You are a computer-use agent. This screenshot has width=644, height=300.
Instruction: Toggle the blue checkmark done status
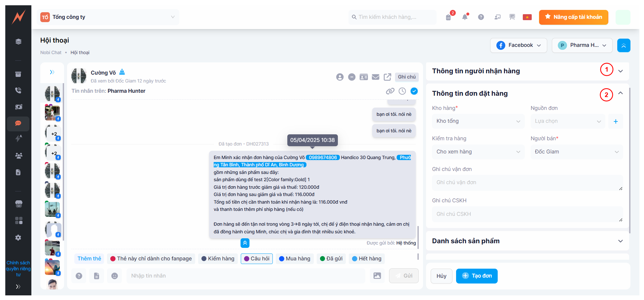(x=414, y=91)
